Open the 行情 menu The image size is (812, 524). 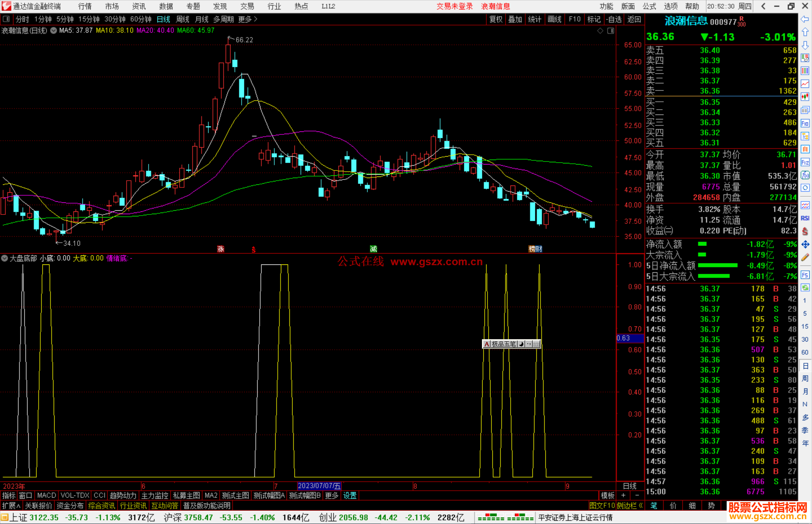coord(85,6)
